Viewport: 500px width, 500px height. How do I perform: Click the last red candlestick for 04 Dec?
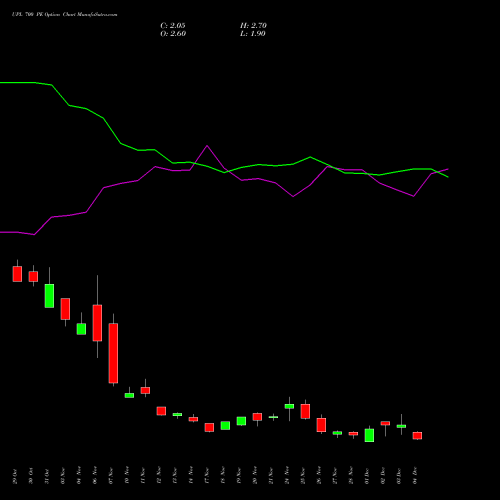click(417, 436)
